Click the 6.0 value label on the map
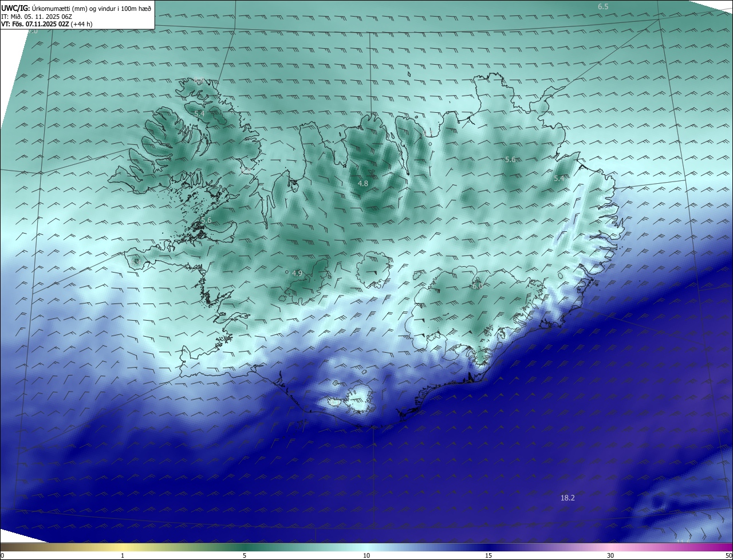 477,286
